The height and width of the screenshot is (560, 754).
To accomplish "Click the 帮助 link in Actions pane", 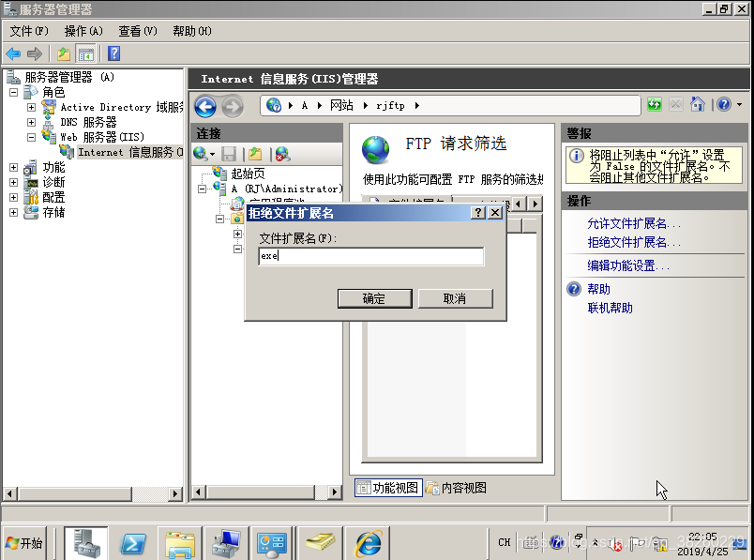I will [x=598, y=289].
